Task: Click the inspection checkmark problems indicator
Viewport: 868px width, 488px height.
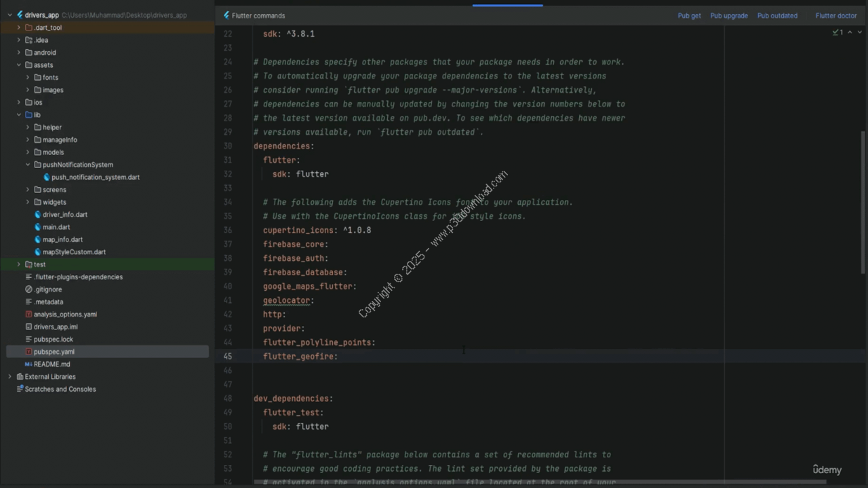Action: point(837,33)
